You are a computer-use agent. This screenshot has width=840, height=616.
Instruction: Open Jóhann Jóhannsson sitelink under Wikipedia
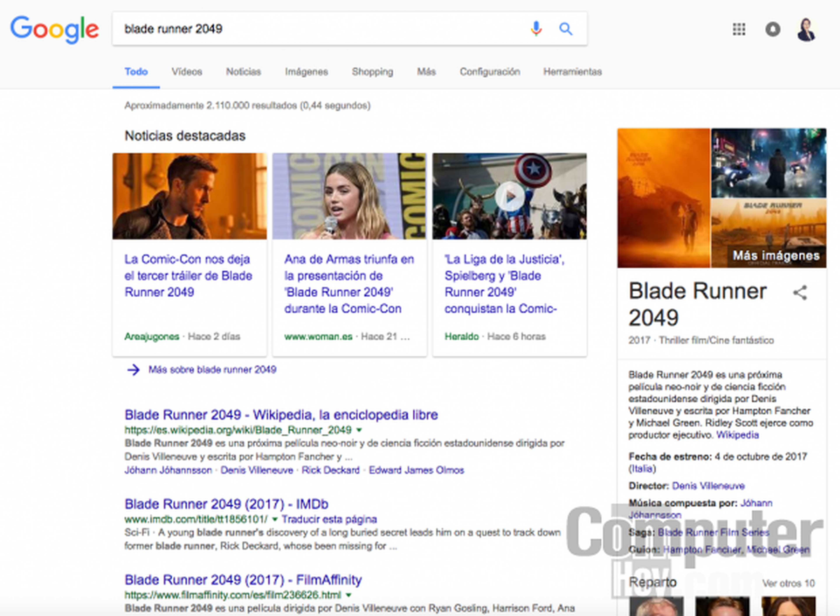pyautogui.click(x=168, y=470)
